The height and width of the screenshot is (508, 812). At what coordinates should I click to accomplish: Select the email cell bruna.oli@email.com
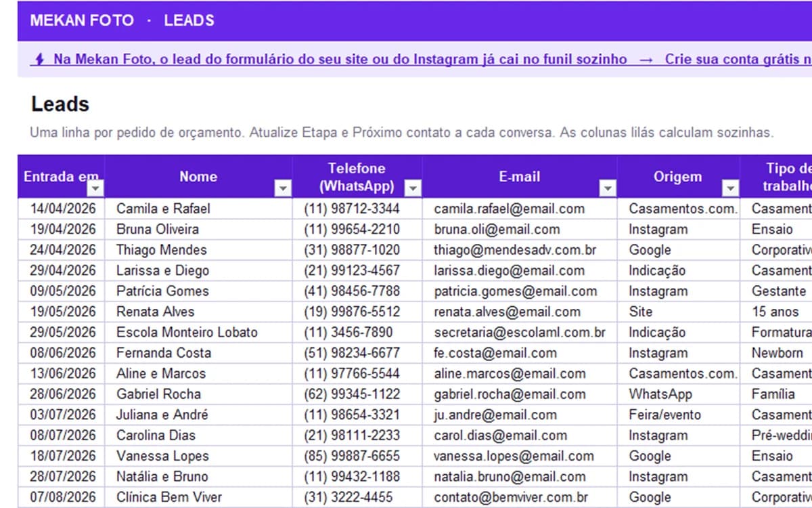[x=519, y=229]
